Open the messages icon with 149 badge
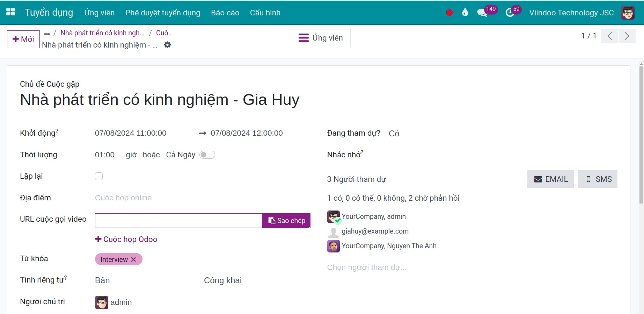The image size is (644, 314). click(x=482, y=13)
